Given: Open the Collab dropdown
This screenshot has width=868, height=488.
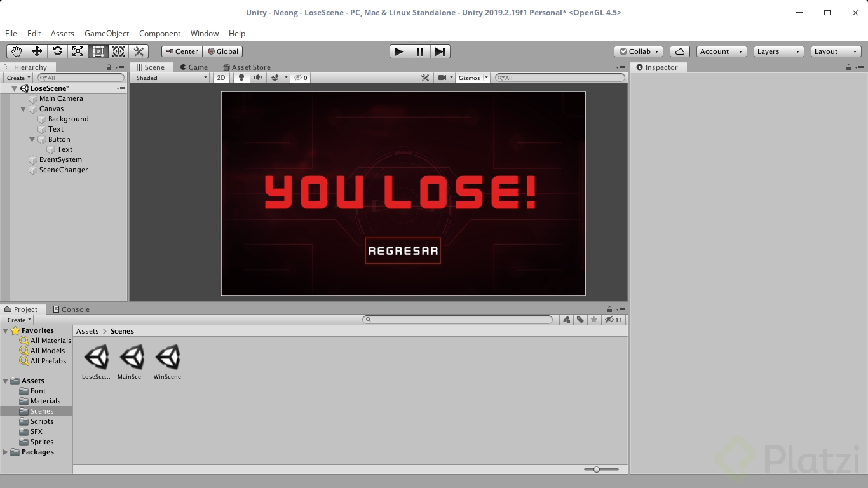Looking at the screenshot, I should (x=639, y=51).
